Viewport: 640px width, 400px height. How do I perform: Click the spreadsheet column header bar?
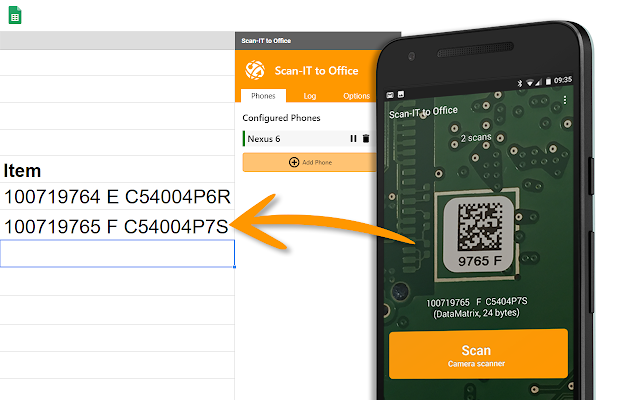coord(117,40)
